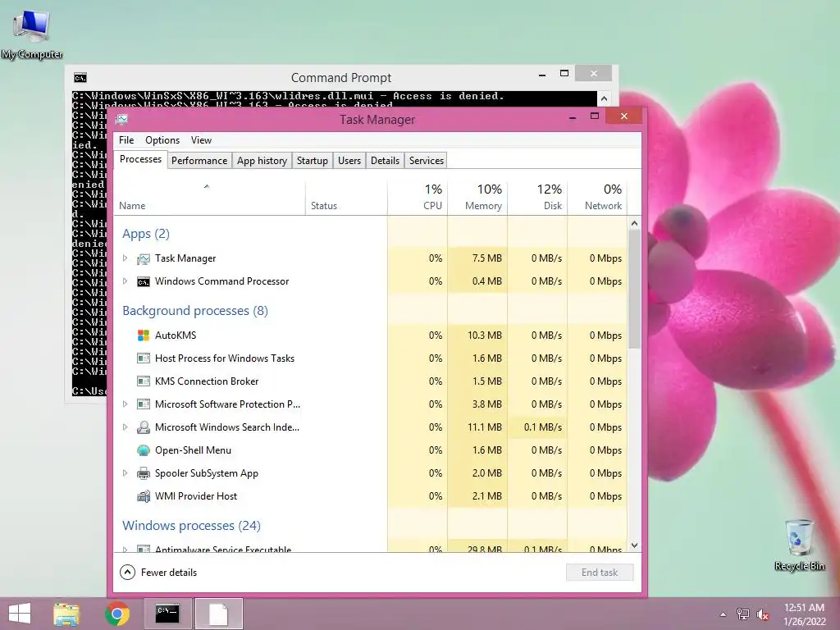Open the View menu

202,140
